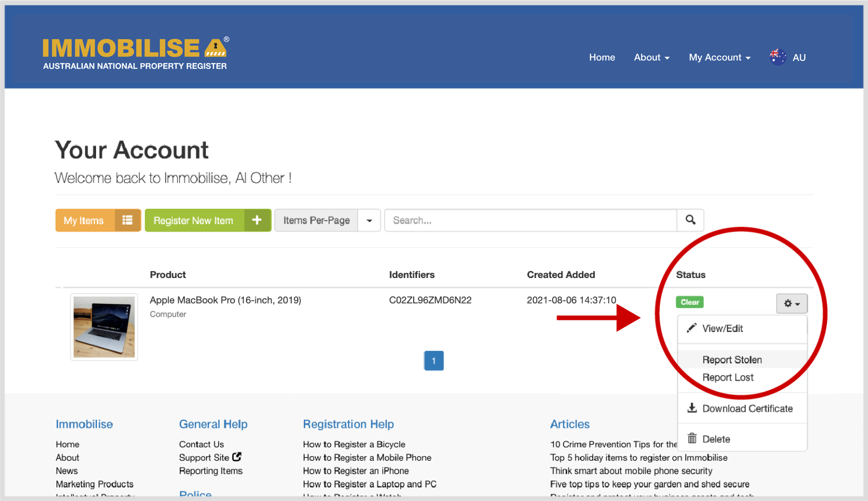Click the external link icon by Support Site
Viewport: 868px width, 501px height.
tap(237, 457)
